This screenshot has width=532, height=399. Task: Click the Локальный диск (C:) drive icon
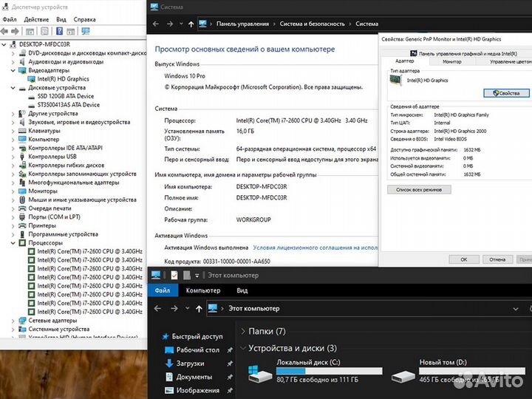pos(260,374)
